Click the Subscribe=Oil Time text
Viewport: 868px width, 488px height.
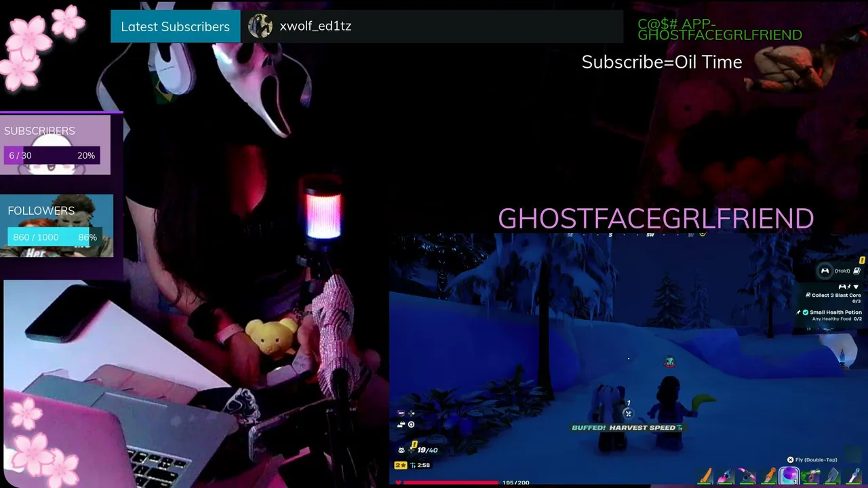662,62
